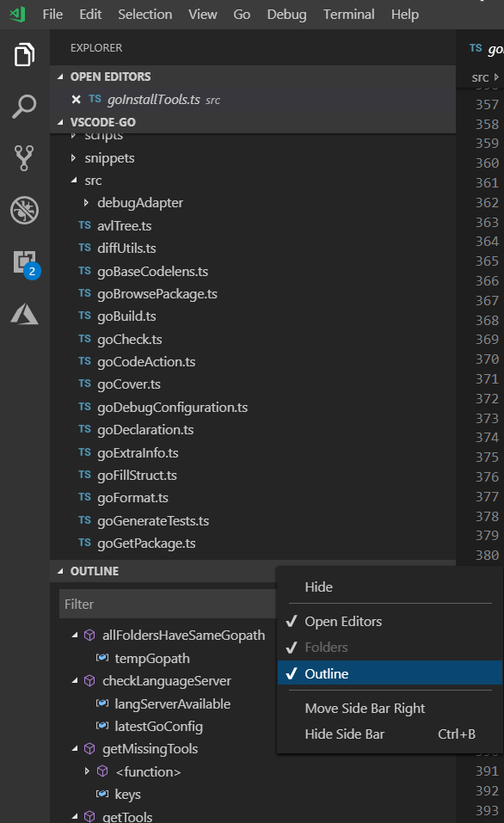Select Hide from the context menu
Screen dimensions: 504x823
point(318,587)
